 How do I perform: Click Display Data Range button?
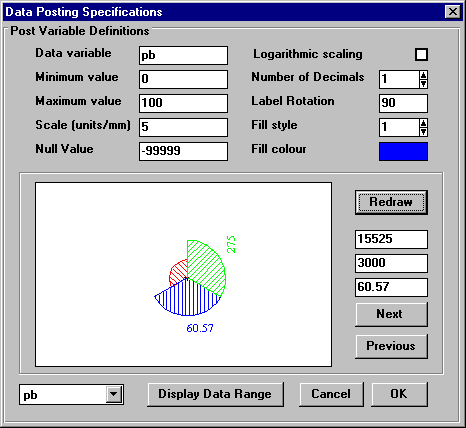point(215,394)
